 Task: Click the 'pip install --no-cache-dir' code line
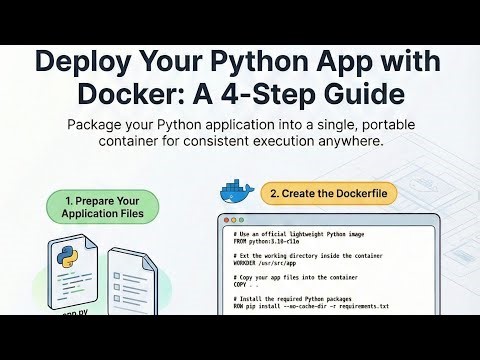[311, 306]
